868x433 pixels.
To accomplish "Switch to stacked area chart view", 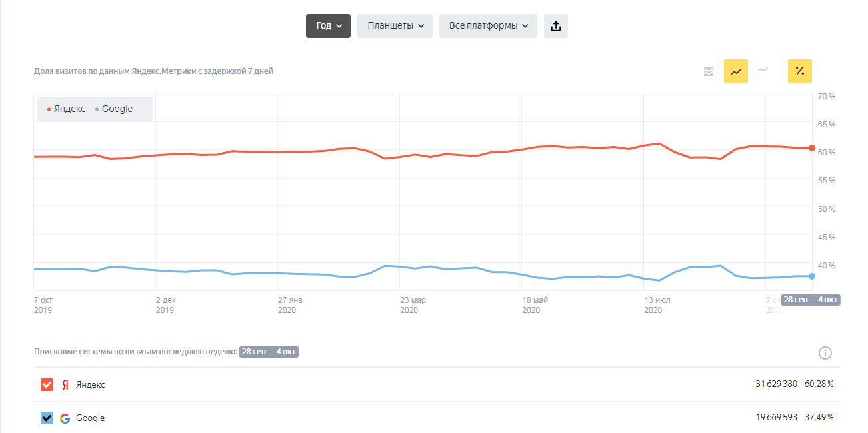I will click(x=709, y=71).
